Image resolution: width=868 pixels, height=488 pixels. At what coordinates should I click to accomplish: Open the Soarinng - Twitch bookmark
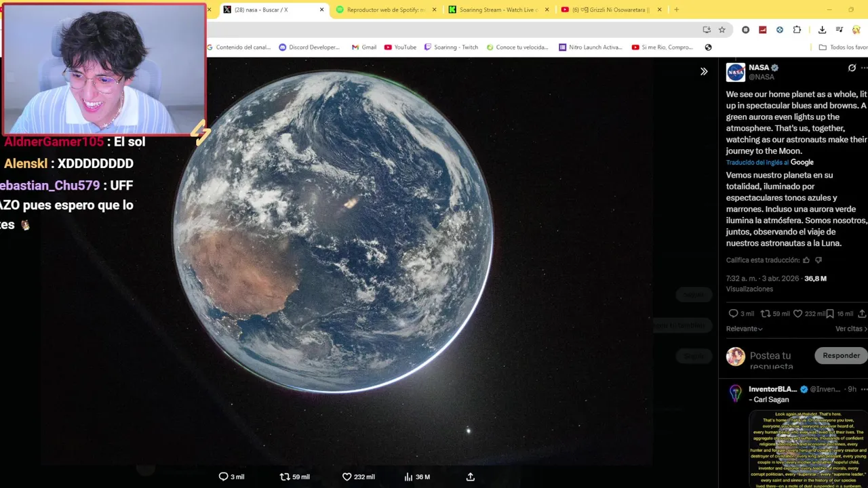[x=451, y=47]
